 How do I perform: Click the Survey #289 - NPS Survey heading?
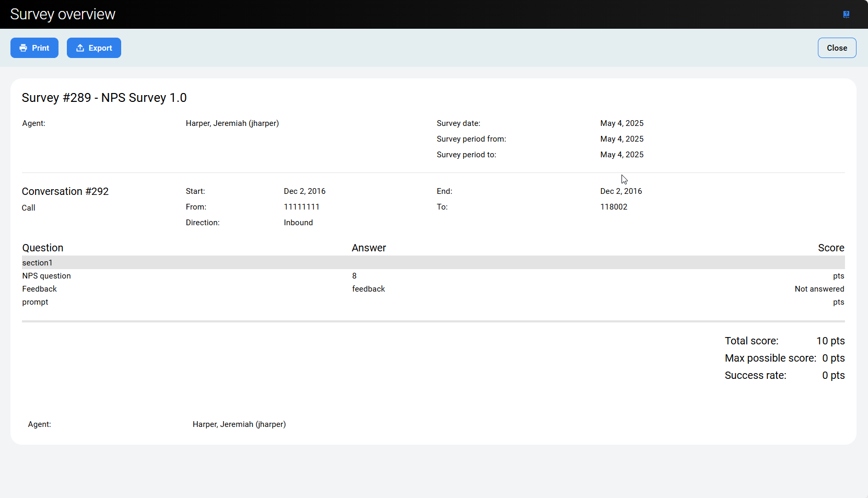104,98
